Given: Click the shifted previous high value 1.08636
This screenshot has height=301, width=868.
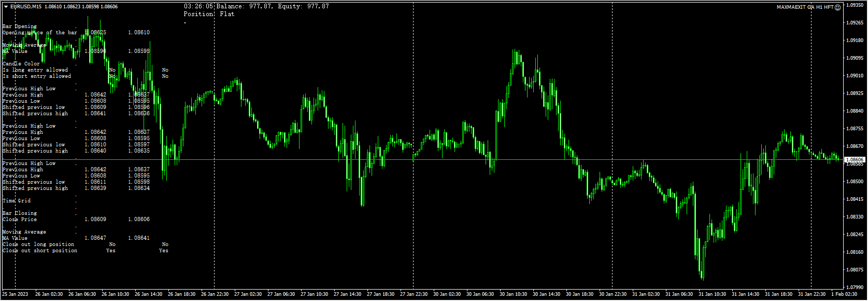Looking at the screenshot, I should pos(139,114).
